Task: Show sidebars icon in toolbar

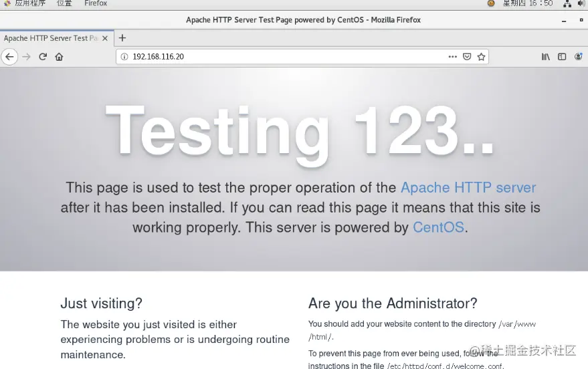Action: pyautogui.click(x=562, y=57)
